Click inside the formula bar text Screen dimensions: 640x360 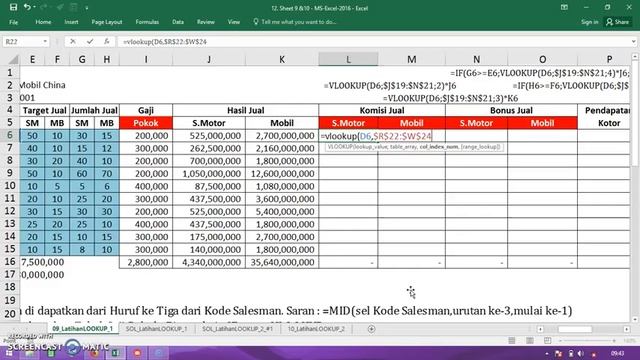tap(373, 42)
